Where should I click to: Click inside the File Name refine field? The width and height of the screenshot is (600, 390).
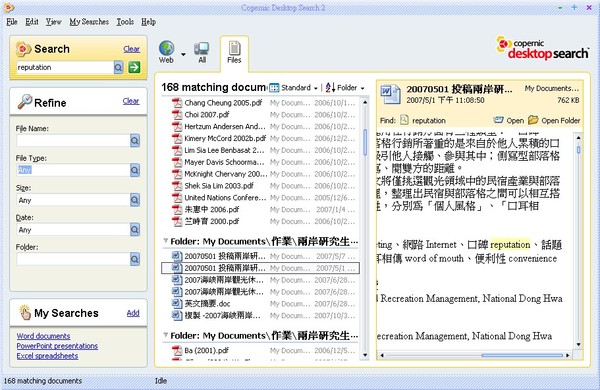click(x=73, y=140)
